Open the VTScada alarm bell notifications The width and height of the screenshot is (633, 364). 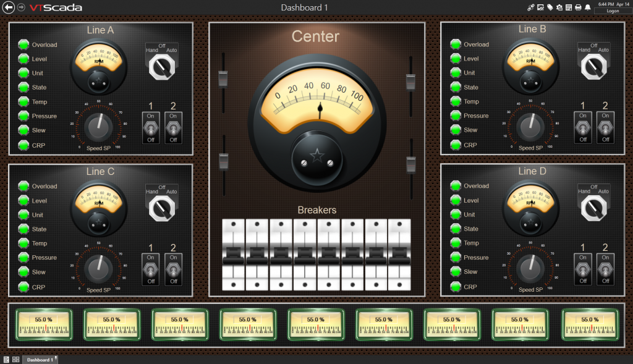click(x=588, y=7)
